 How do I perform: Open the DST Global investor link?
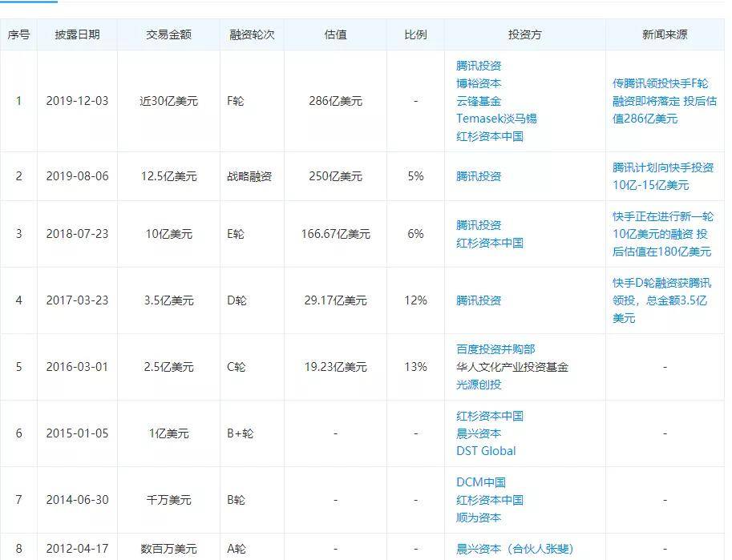(486, 451)
